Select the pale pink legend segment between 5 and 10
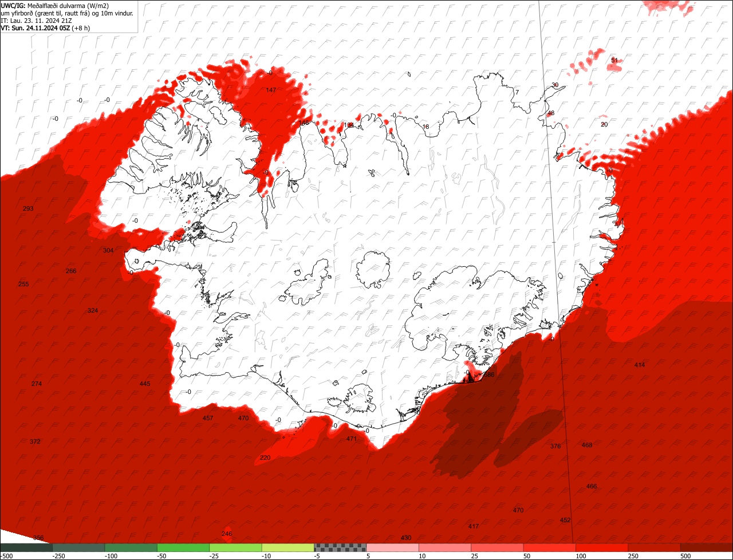The width and height of the screenshot is (733, 560). (x=393, y=547)
